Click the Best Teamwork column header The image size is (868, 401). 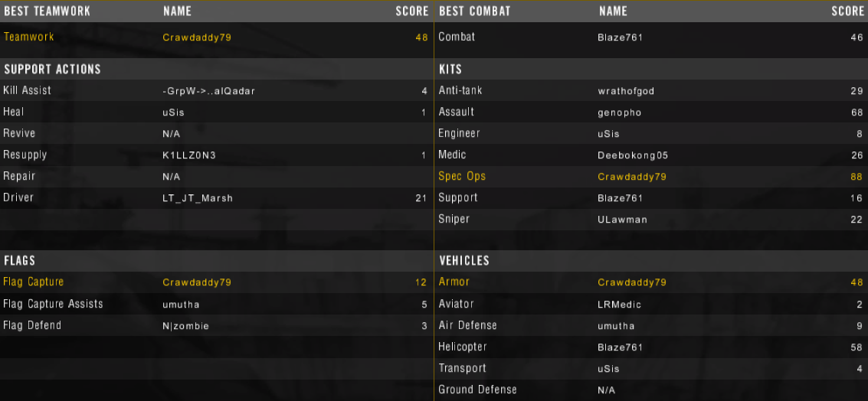(47, 11)
